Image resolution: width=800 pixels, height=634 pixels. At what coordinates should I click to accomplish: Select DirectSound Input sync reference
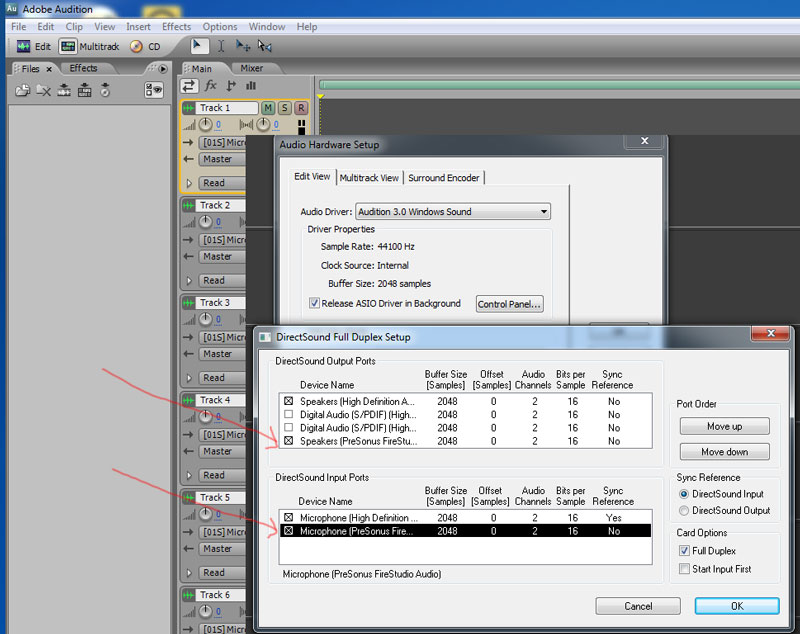click(684, 494)
